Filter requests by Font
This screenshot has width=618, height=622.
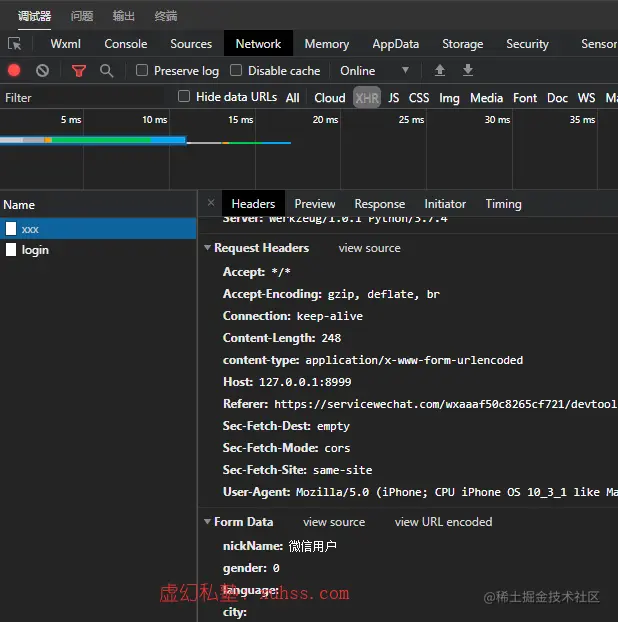(525, 98)
